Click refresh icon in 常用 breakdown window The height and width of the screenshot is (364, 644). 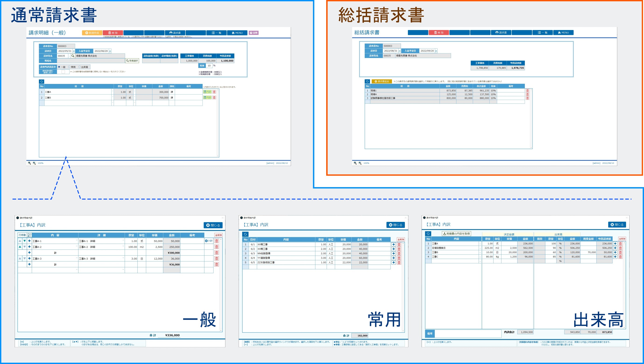(245, 234)
